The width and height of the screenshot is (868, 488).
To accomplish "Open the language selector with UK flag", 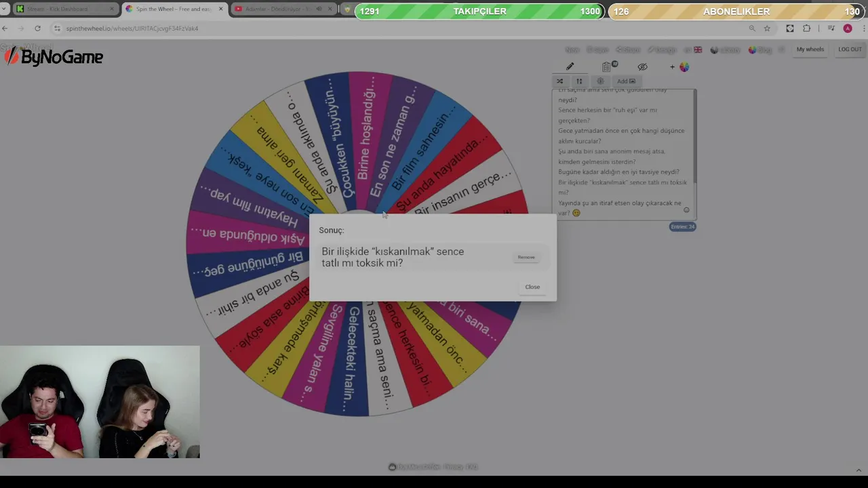I will [x=693, y=50].
